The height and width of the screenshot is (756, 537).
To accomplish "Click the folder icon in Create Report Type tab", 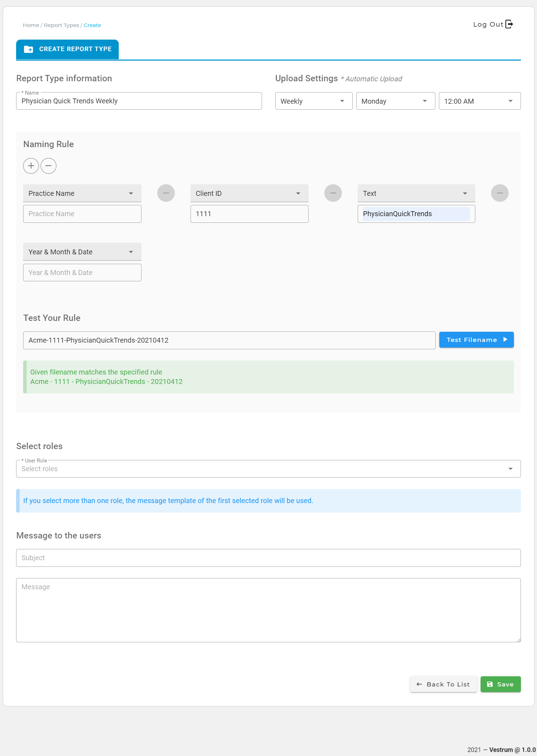I will [29, 49].
